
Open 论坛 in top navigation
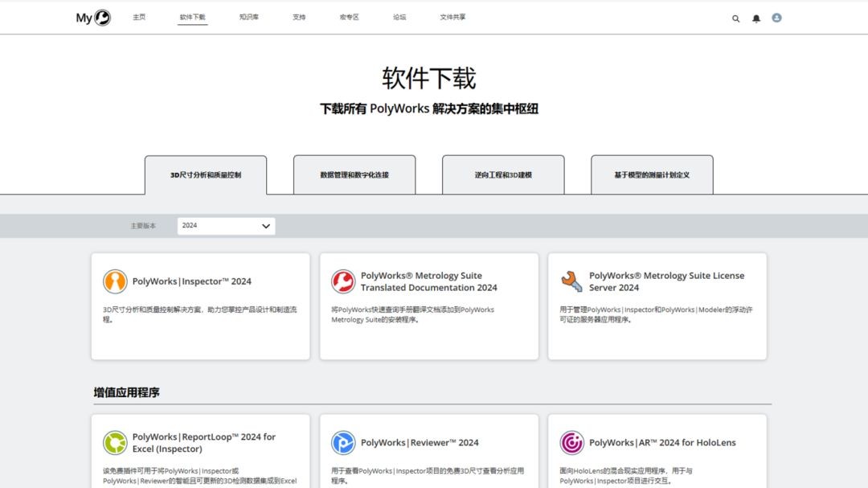399,17
